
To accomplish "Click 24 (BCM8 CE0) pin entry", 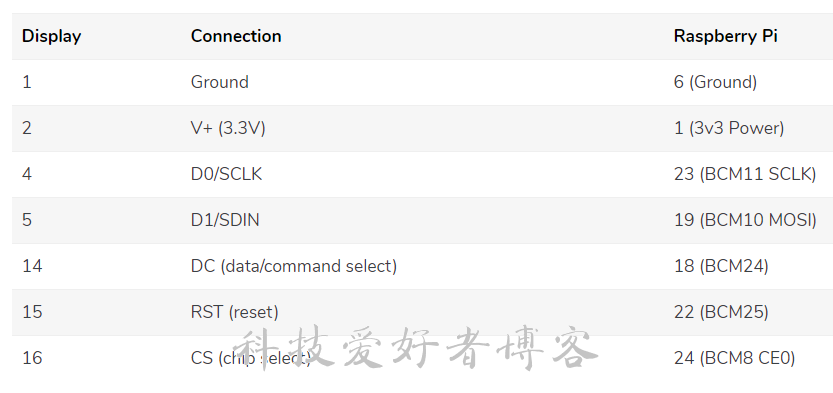I will (734, 358).
